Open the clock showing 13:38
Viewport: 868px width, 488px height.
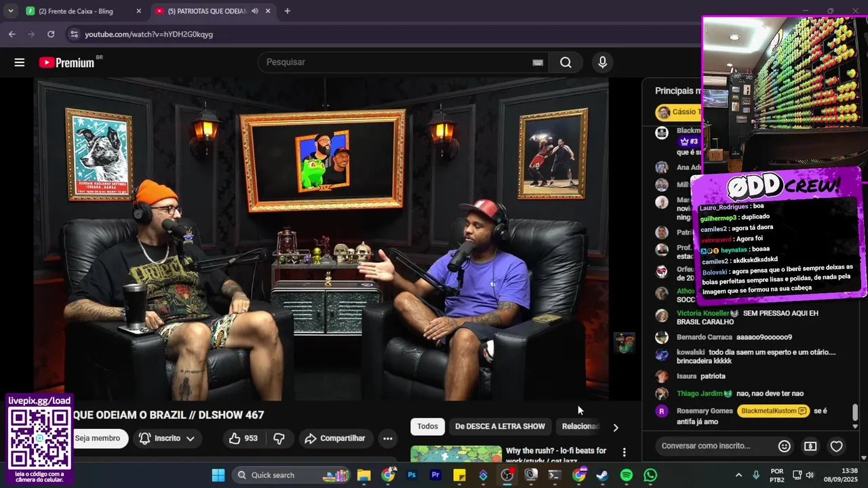click(x=841, y=475)
